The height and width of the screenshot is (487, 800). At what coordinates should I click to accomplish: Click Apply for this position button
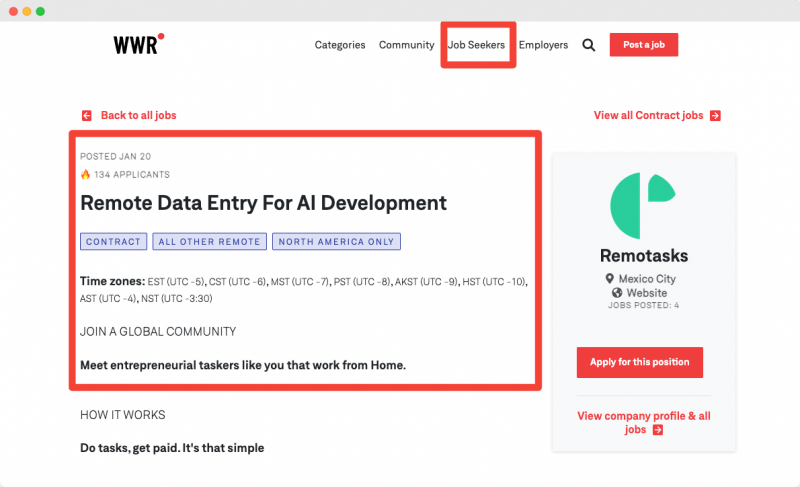pyautogui.click(x=640, y=362)
